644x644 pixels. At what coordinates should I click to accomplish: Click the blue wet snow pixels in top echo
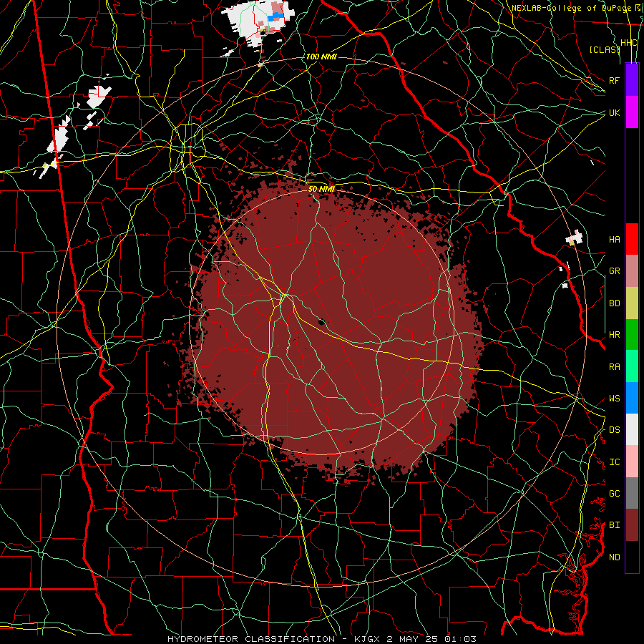pyautogui.click(x=275, y=17)
